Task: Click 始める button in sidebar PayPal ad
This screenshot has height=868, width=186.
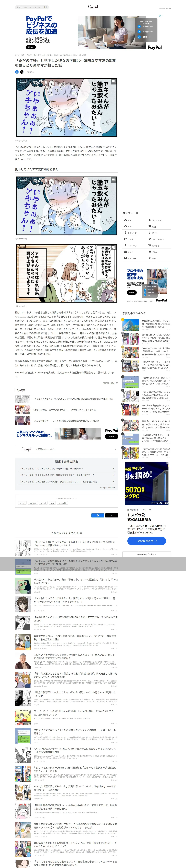Action: [x=132, y=293]
